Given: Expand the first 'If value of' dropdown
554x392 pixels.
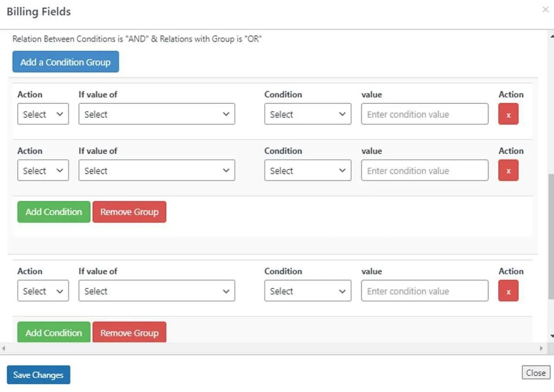Looking at the screenshot, I should 157,114.
